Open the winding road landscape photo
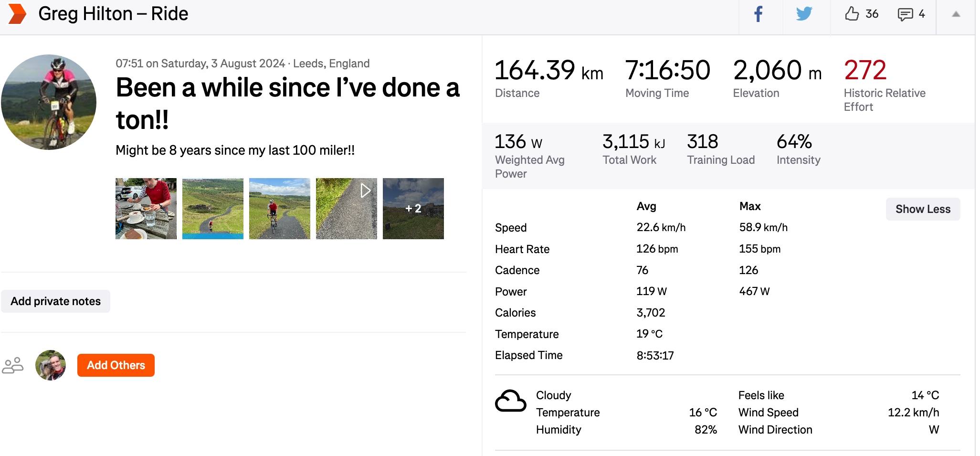The height and width of the screenshot is (456, 980). tap(213, 209)
